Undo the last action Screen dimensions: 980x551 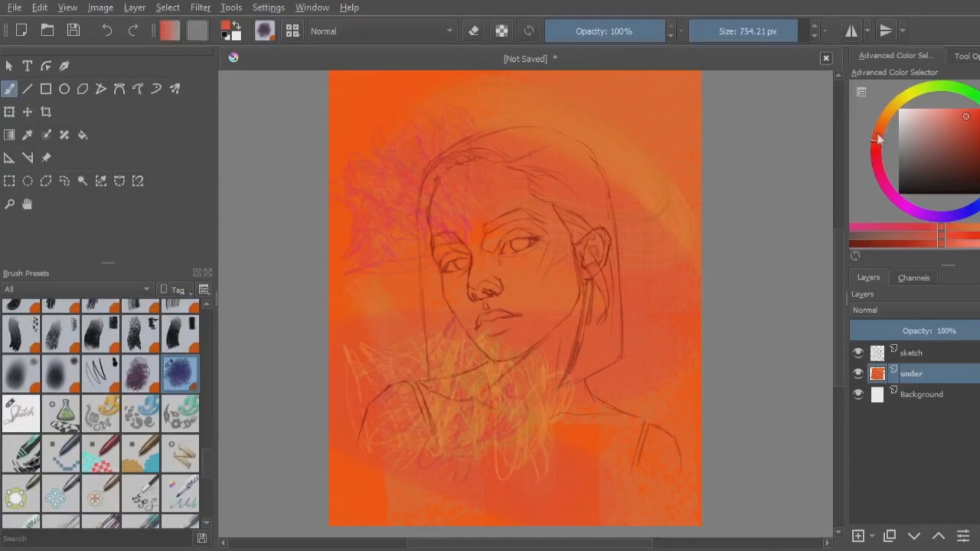click(107, 30)
